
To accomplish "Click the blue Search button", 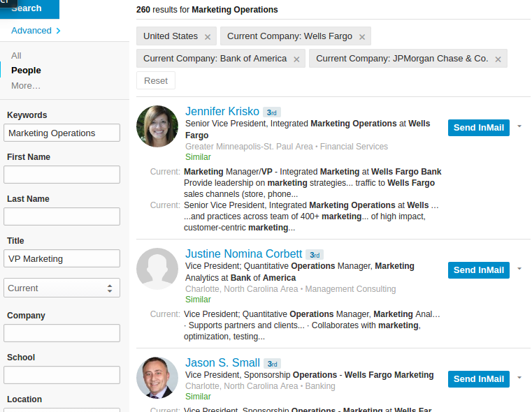I will 29,8.
